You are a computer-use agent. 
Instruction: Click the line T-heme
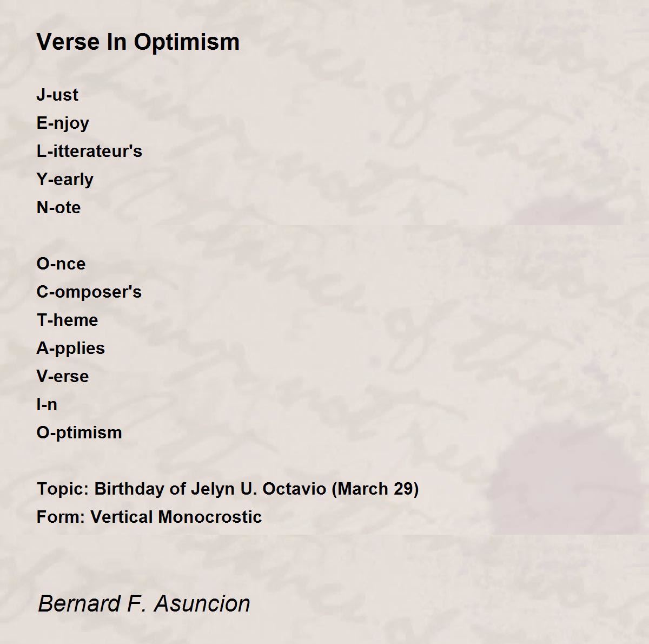pos(67,320)
